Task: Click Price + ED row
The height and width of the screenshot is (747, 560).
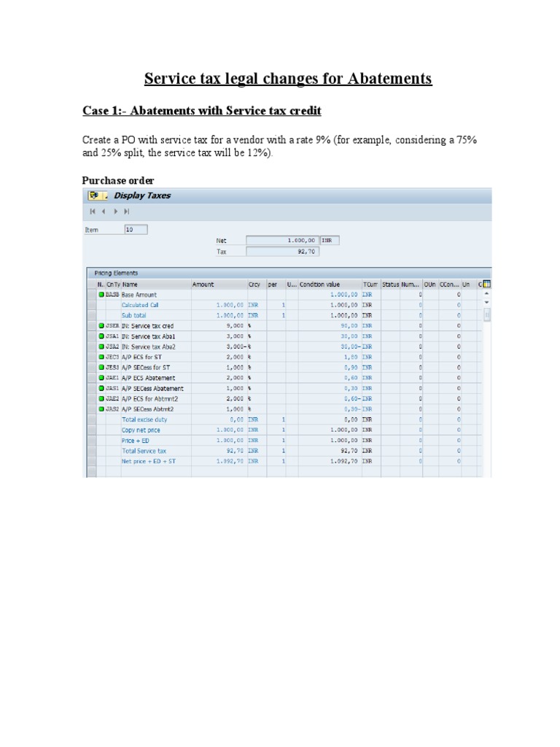Action: coord(135,441)
